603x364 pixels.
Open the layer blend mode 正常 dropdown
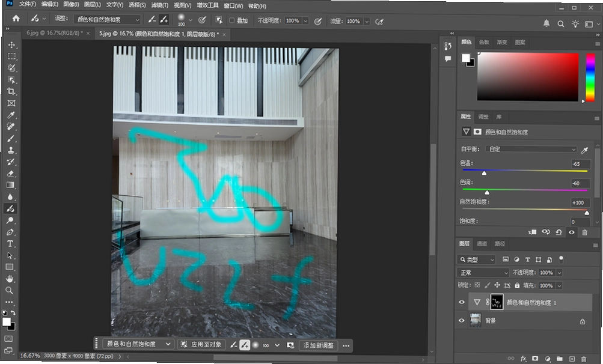point(483,273)
